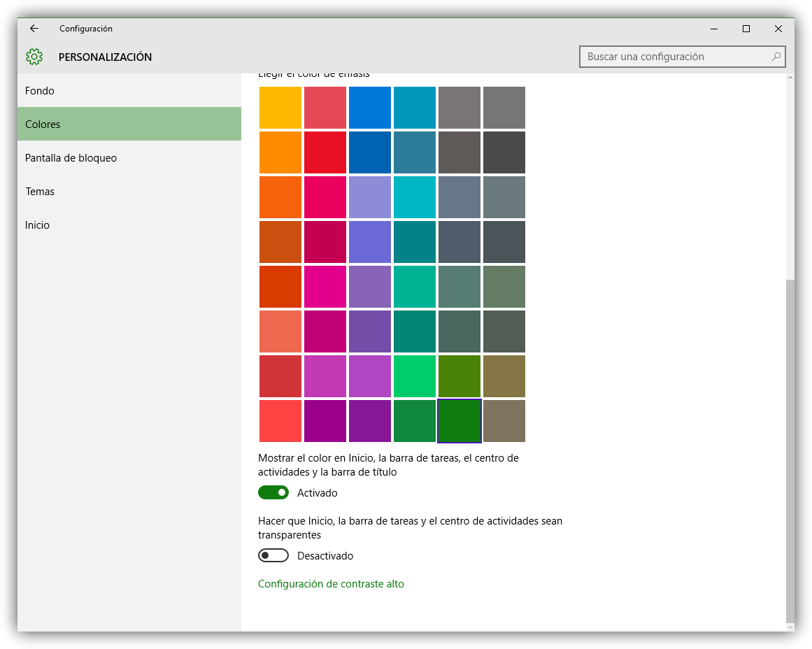Pick the khaki brown swatch in last row
812x649 pixels.
[x=504, y=421]
